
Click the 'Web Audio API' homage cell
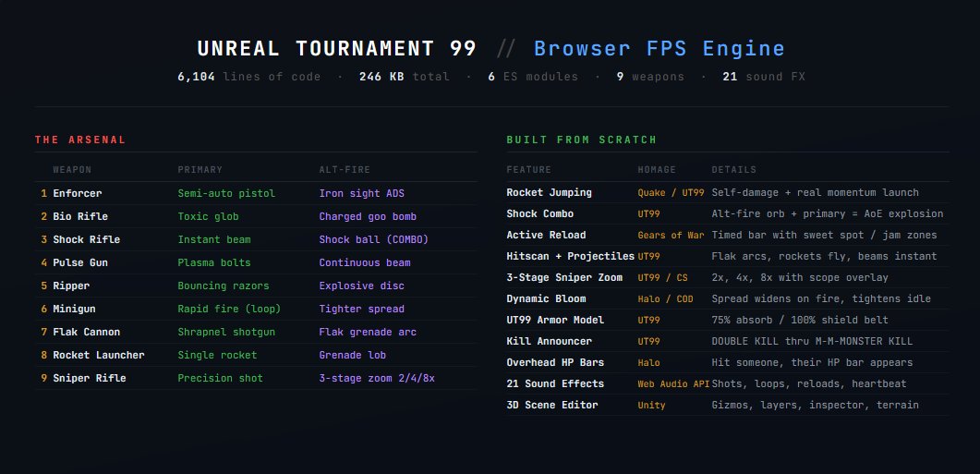click(673, 384)
